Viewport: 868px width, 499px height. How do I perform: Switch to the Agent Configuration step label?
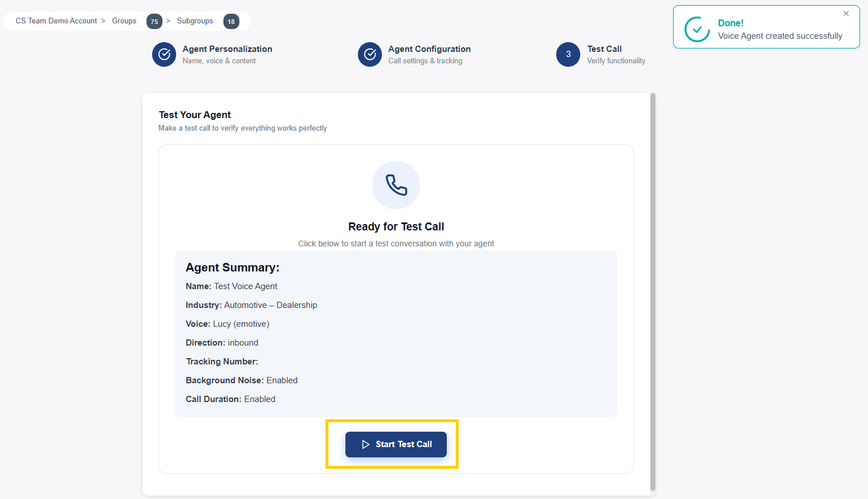(x=429, y=49)
